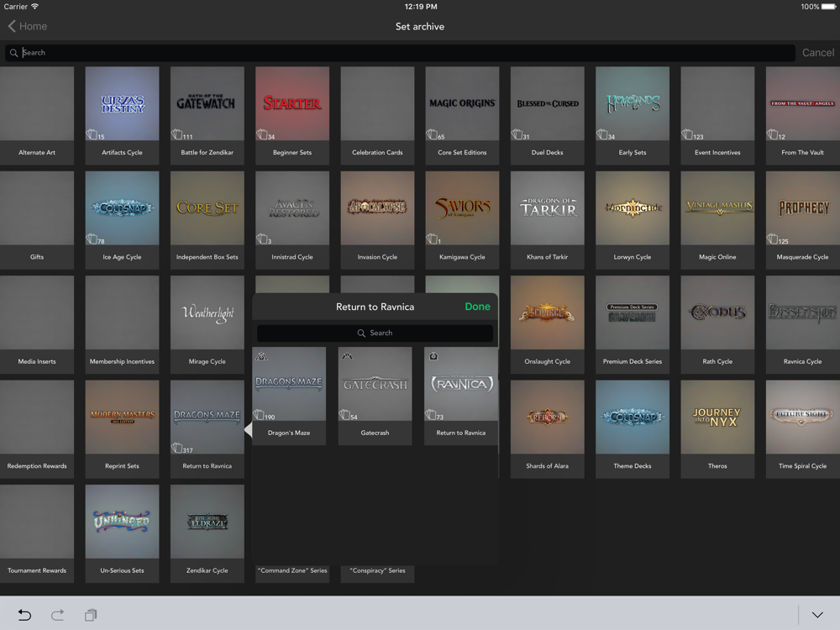Tap the Set archive search field
Viewport: 840px width, 630px height.
[x=400, y=52]
